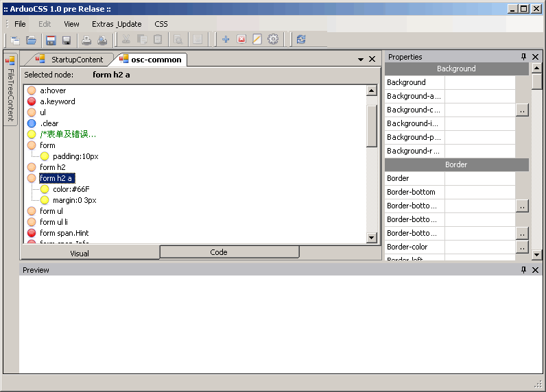Close the Preview panel
This screenshot has width=546, height=392.
535,270
